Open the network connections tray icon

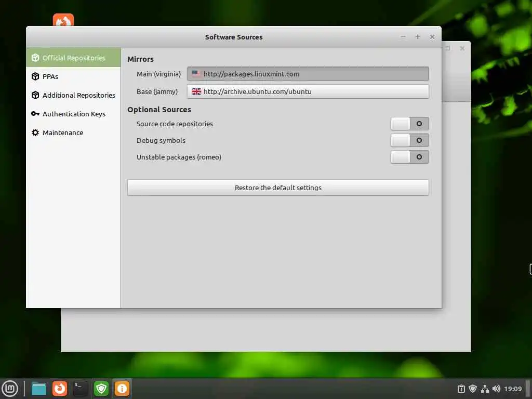click(x=485, y=389)
